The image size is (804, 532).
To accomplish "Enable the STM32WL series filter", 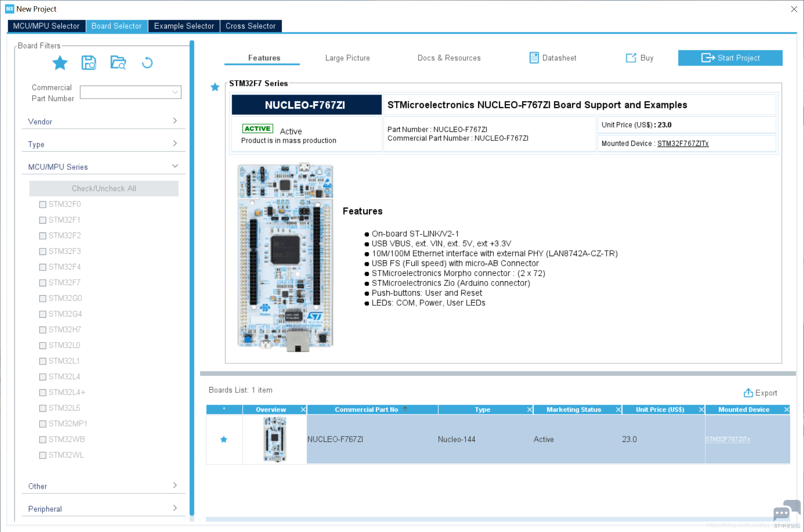I will [x=43, y=455].
